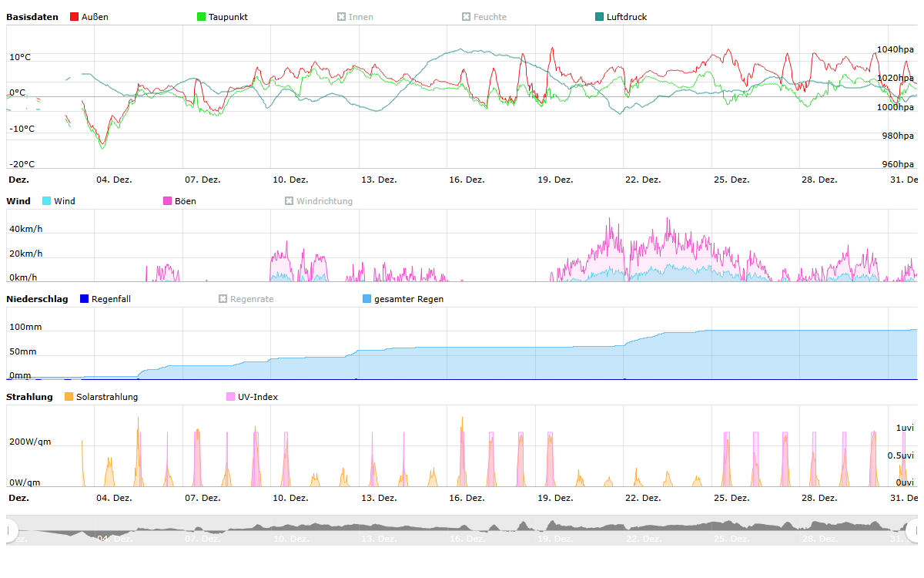Screen dimensions: 924x578
Task: Toggle the pink Böen gust series
Action: [185, 201]
